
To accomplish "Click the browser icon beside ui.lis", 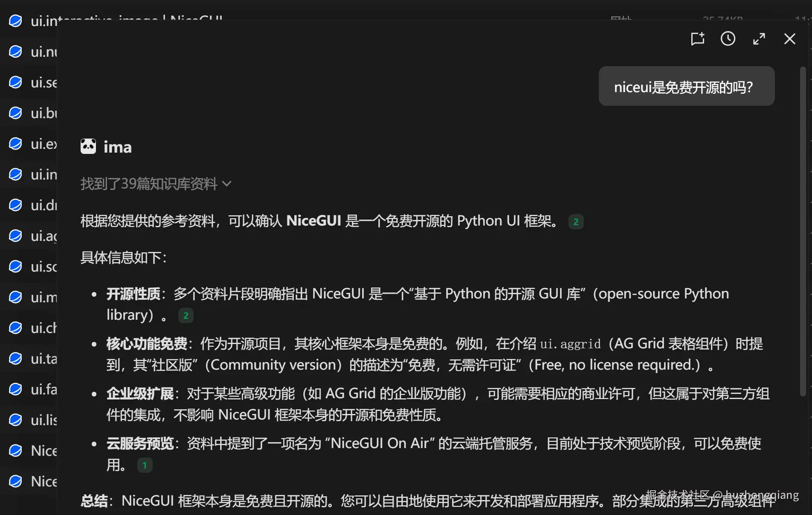I will [x=15, y=420].
